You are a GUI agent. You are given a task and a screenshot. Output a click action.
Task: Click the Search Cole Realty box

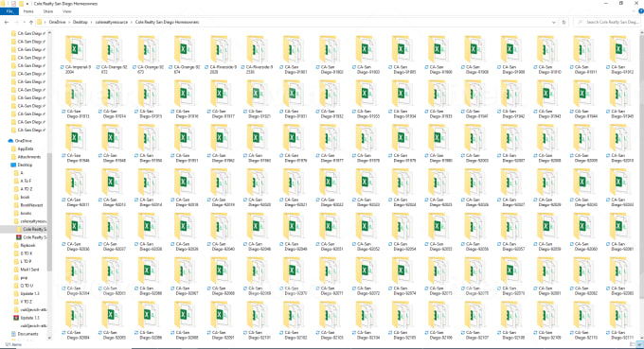607,22
